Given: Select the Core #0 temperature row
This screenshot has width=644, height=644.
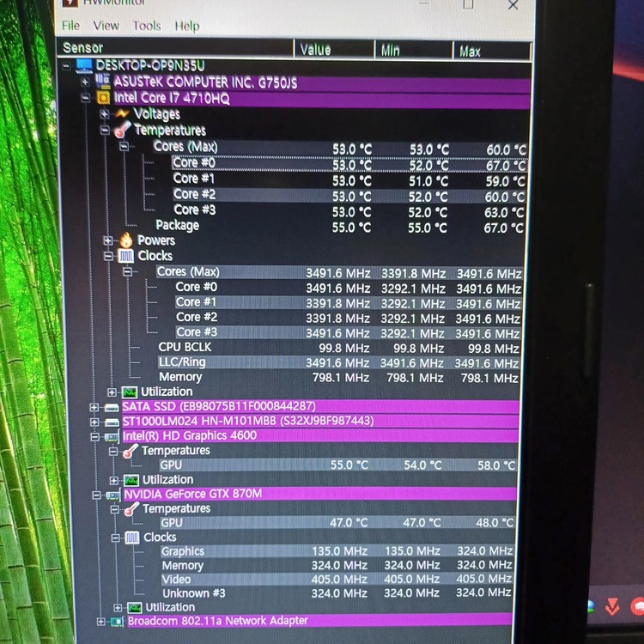Looking at the screenshot, I should tap(349, 164).
